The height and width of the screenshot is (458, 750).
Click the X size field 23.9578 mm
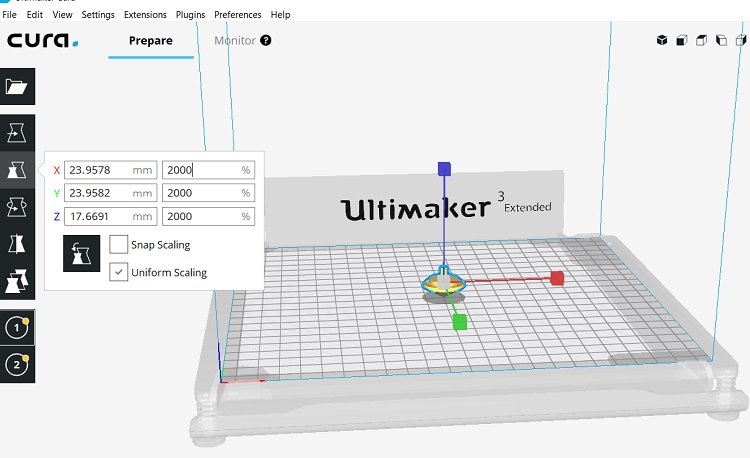(x=110, y=170)
